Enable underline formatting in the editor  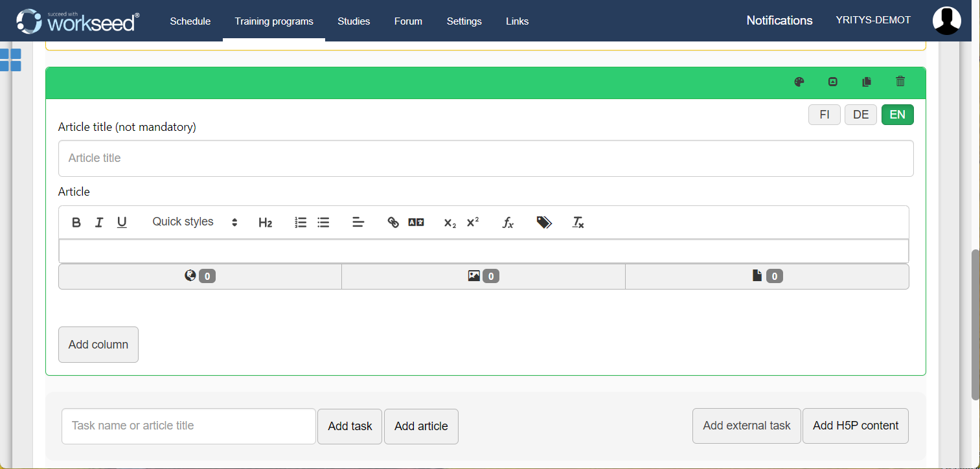pyautogui.click(x=122, y=222)
